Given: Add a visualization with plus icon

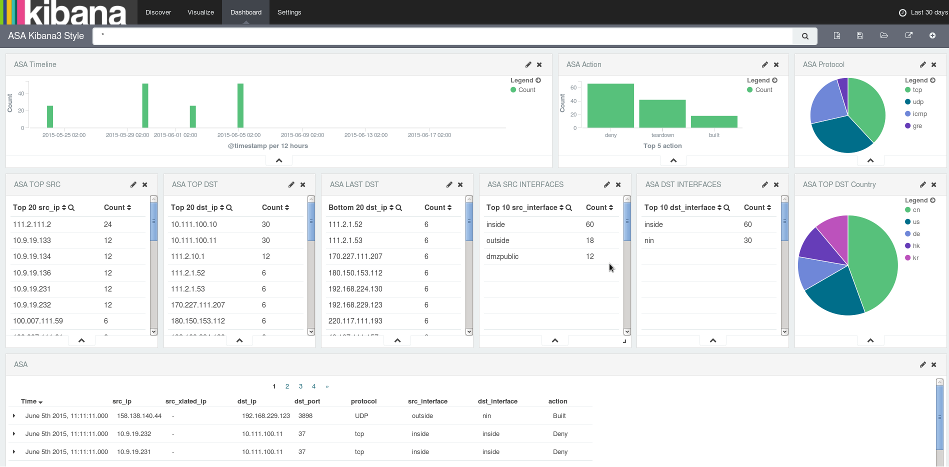Looking at the screenshot, I should click(x=933, y=36).
